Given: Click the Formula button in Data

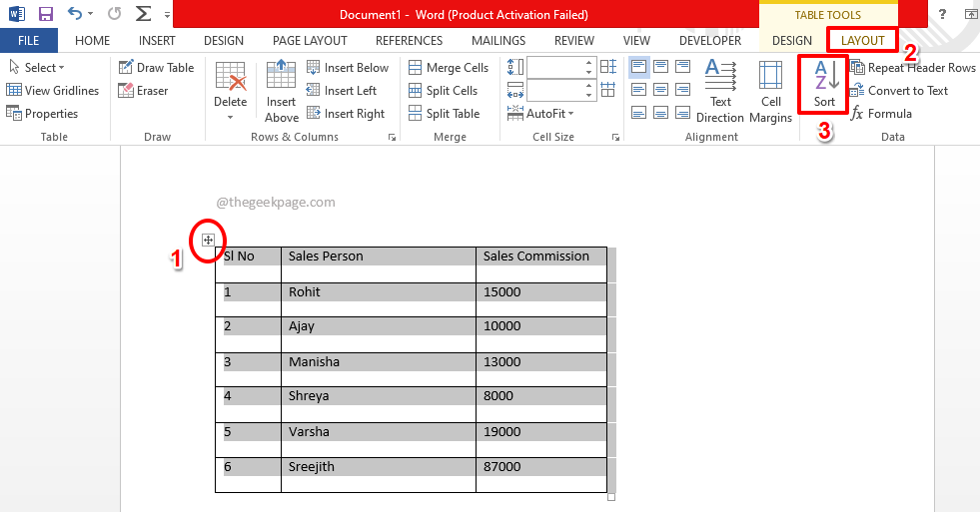Looking at the screenshot, I should tap(880, 114).
